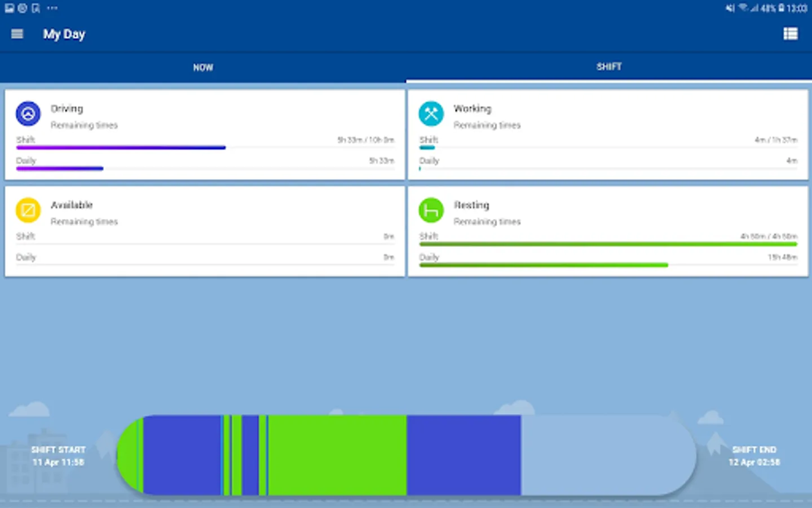Tap the Resting bed icon
The image size is (812, 508).
point(431,210)
